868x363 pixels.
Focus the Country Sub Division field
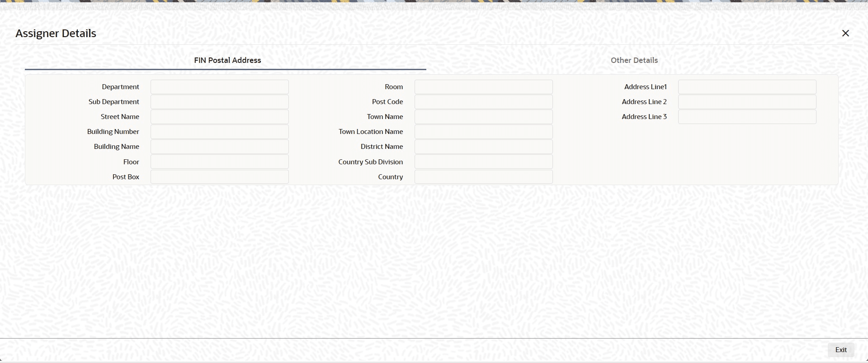click(x=484, y=162)
